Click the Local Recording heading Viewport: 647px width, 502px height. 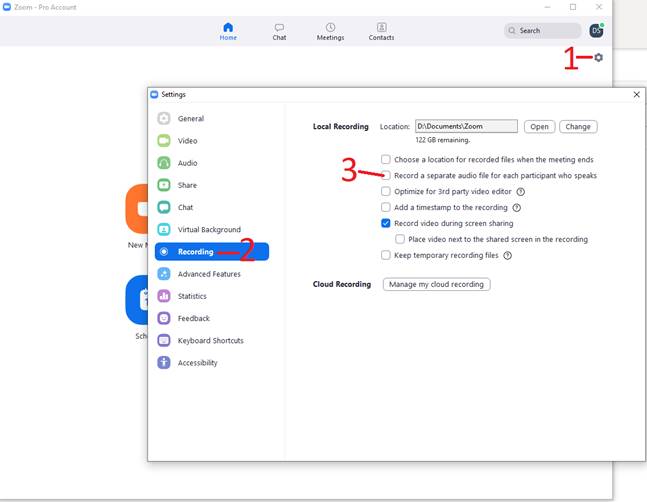(340, 127)
